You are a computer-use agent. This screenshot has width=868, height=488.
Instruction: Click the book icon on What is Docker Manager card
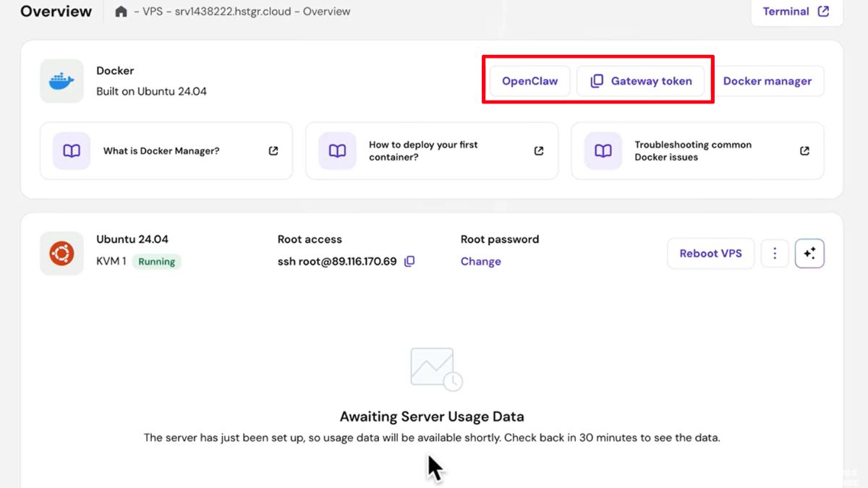[x=72, y=150]
